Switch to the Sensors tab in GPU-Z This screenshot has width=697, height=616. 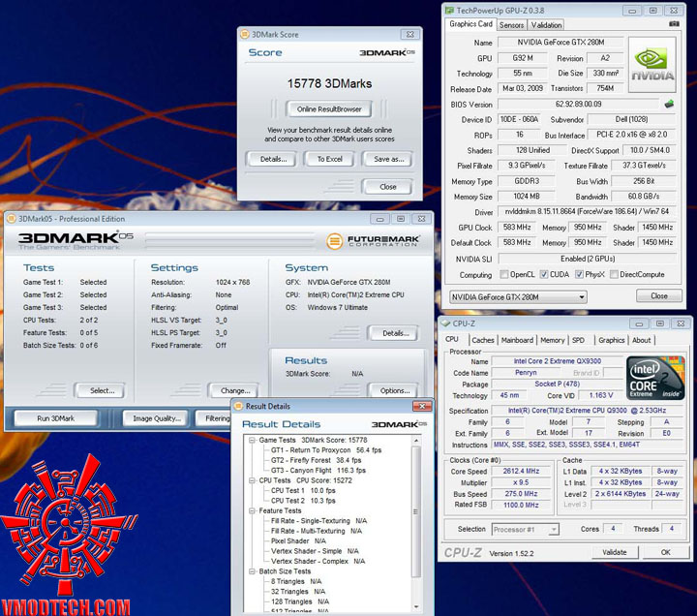(511, 25)
